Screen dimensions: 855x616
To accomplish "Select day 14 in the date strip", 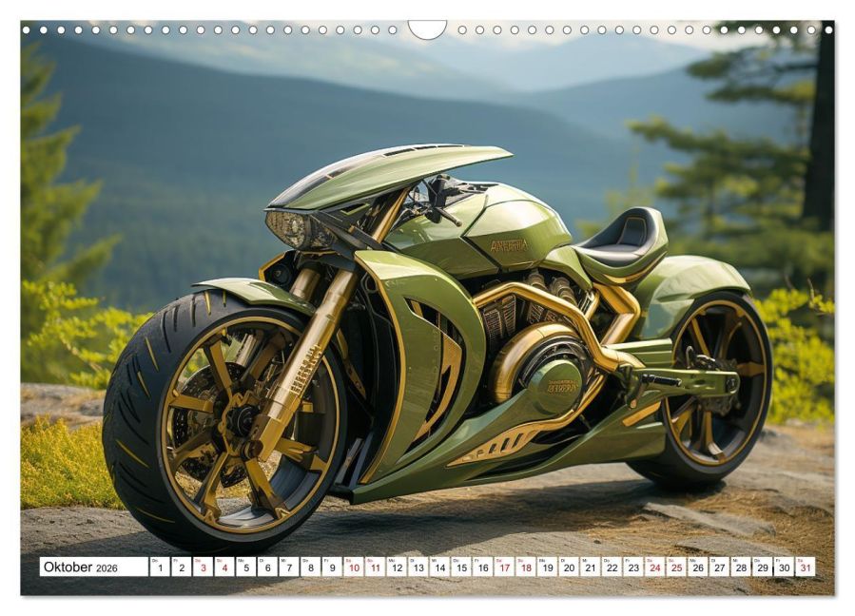I will click(440, 567).
